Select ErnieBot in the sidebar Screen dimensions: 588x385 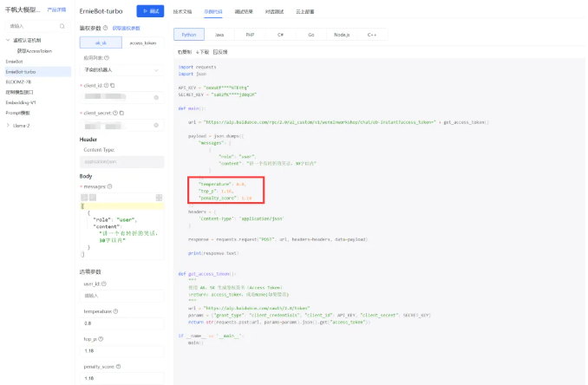[x=14, y=62]
